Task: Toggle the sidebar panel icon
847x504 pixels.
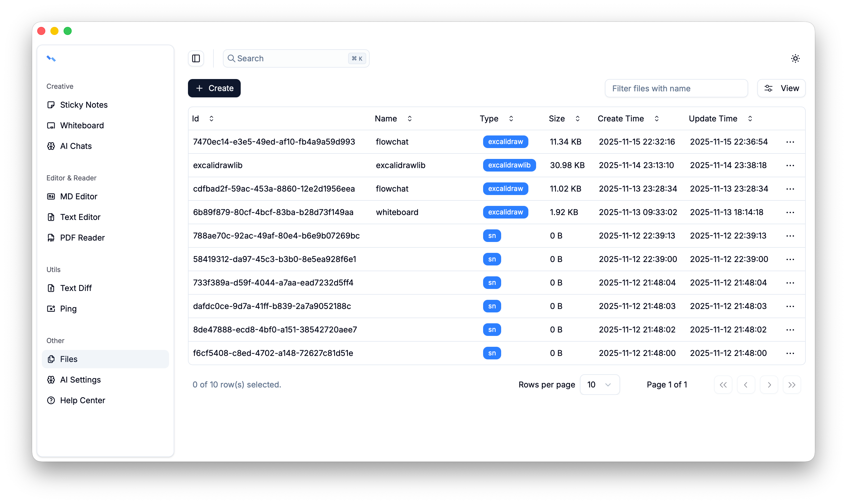Action: click(196, 58)
